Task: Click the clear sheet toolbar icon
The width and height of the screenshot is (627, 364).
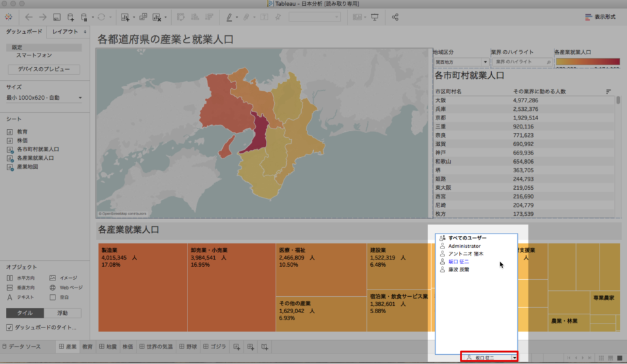Action: pos(156,17)
